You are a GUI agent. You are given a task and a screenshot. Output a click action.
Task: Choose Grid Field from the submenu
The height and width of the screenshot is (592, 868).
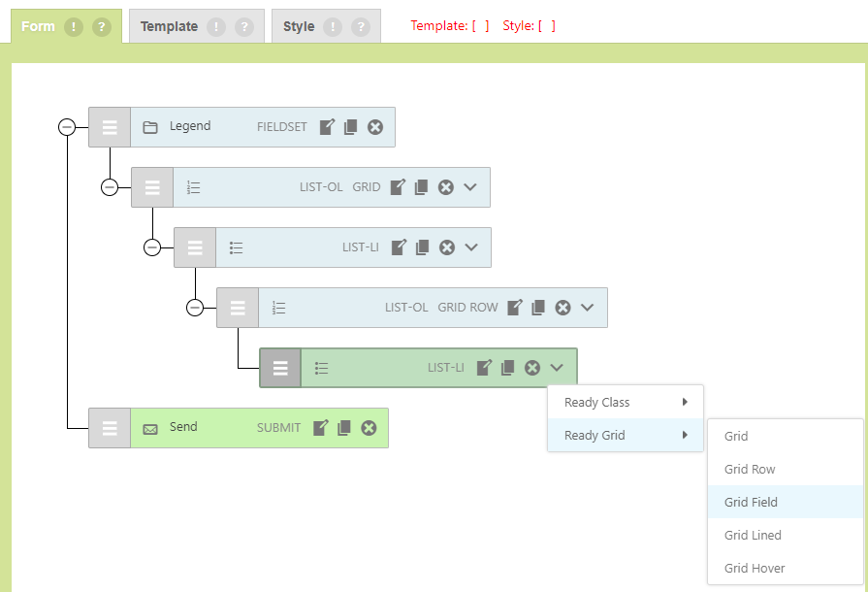[x=751, y=502]
